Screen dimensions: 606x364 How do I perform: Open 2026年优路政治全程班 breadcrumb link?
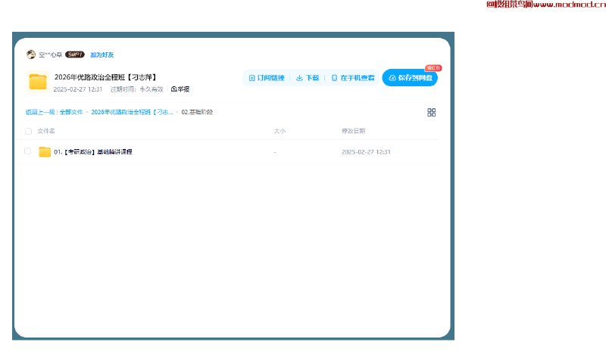(x=132, y=112)
